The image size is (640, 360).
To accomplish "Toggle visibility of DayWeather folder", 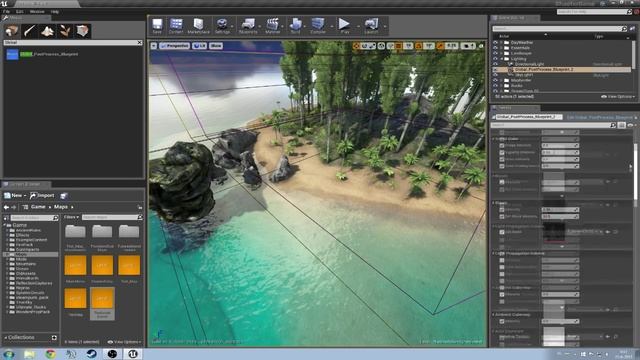I will tap(496, 42).
